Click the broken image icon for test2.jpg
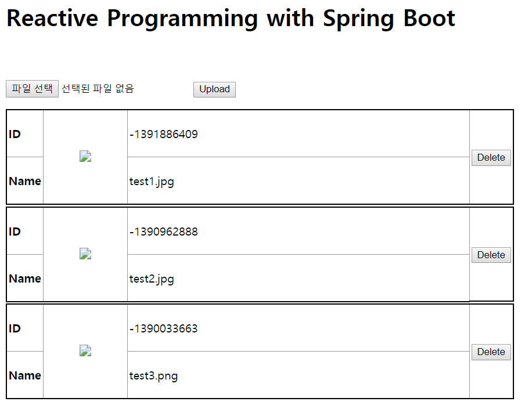 (x=85, y=254)
